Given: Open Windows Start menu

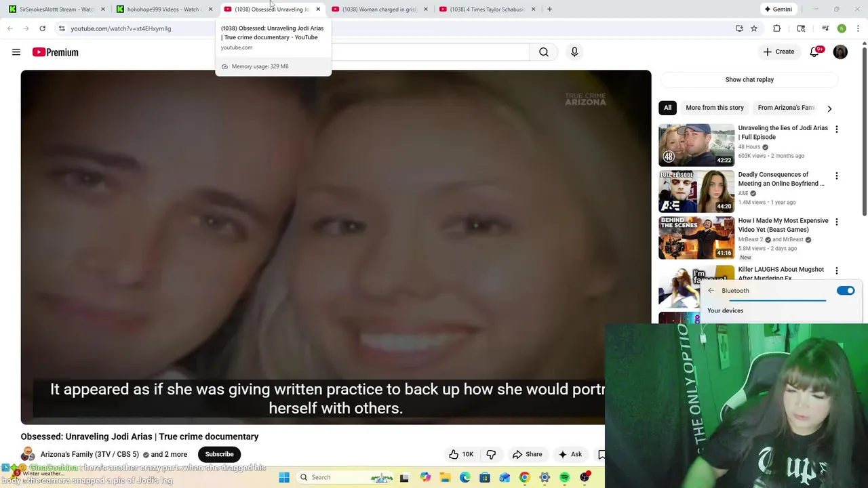Looking at the screenshot, I should point(284,477).
